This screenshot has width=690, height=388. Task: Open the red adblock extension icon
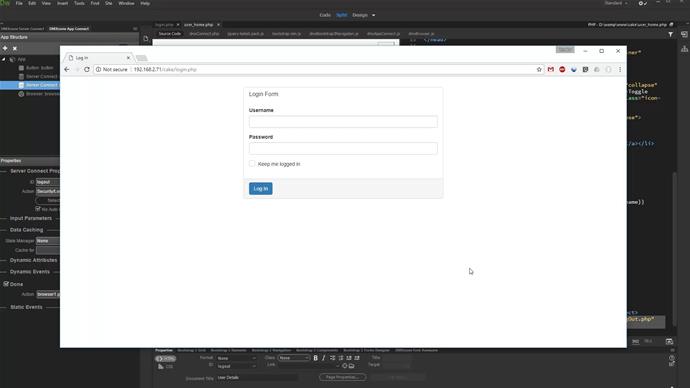click(x=562, y=70)
